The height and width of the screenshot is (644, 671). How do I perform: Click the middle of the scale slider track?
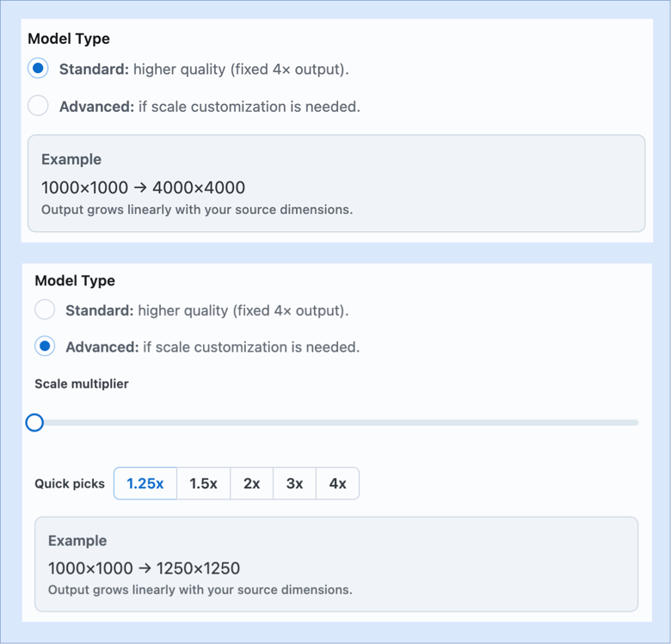[336, 422]
